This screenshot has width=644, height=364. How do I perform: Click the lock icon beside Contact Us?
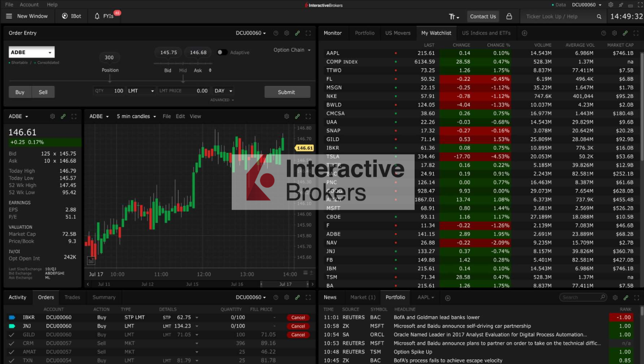509,16
